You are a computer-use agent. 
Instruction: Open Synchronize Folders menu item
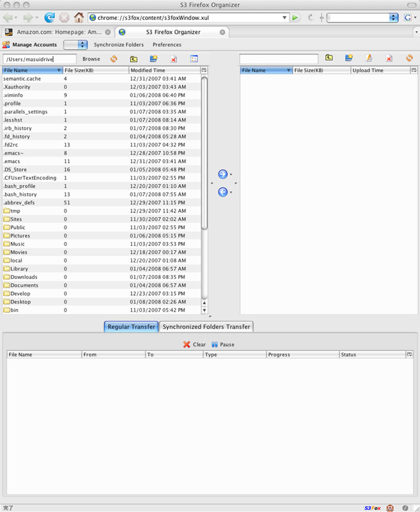pyautogui.click(x=119, y=45)
